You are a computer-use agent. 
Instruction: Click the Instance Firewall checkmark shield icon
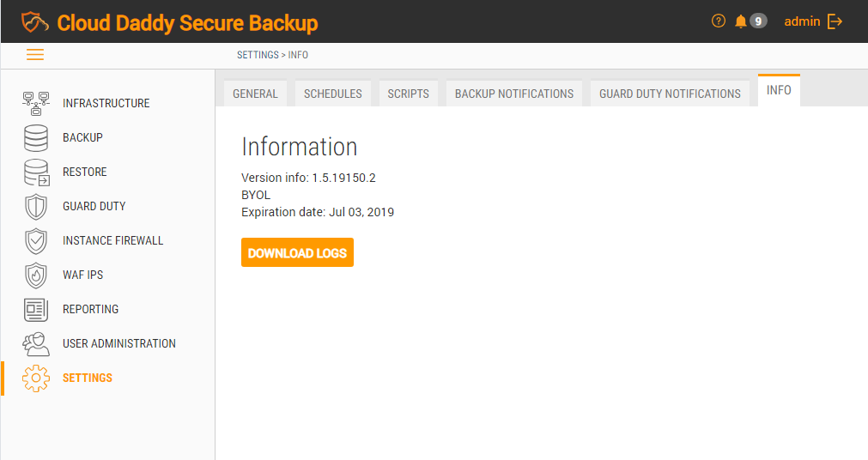[36, 241]
